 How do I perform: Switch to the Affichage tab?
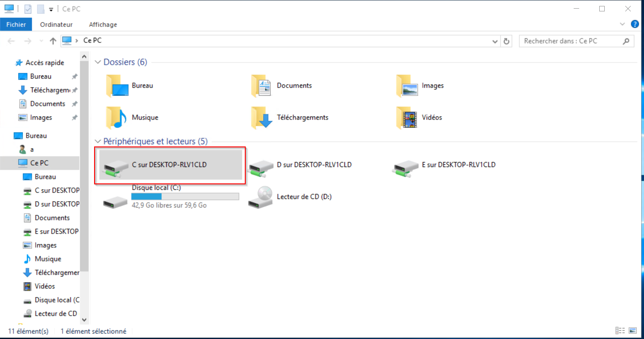[x=103, y=25]
